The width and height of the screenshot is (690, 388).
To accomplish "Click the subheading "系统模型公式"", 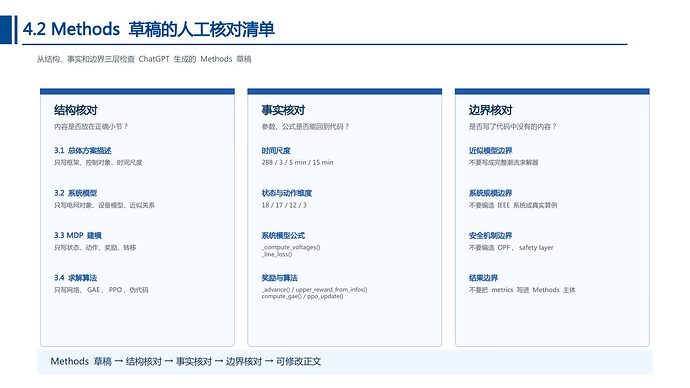I will click(283, 235).
